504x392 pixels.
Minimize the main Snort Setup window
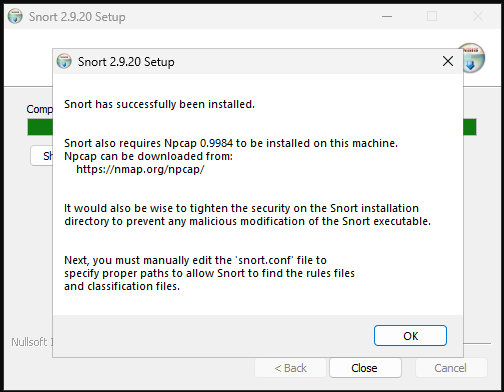(x=387, y=16)
